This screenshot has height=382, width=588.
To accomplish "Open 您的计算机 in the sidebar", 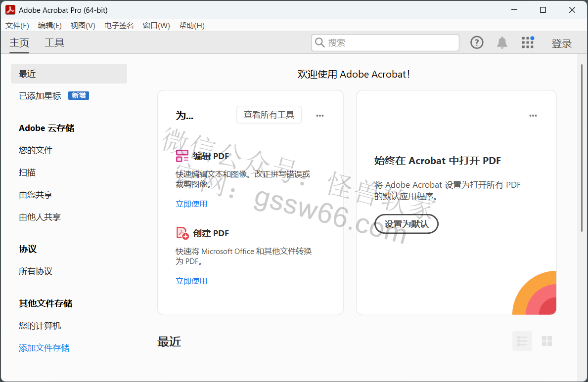I will pos(40,326).
